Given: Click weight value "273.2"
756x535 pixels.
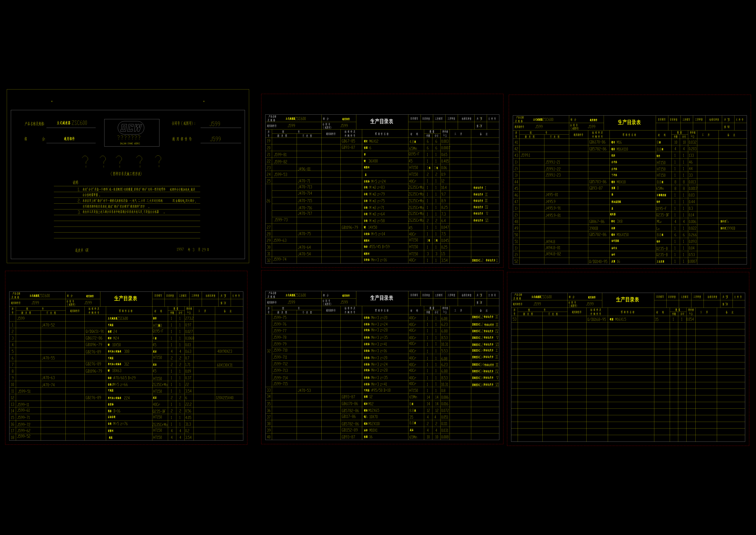Looking at the screenshot, I should click(x=189, y=318).
